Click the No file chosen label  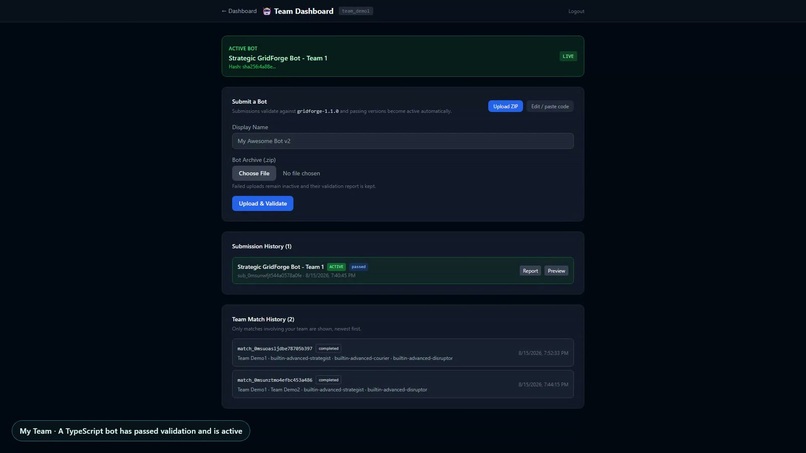pyautogui.click(x=301, y=173)
